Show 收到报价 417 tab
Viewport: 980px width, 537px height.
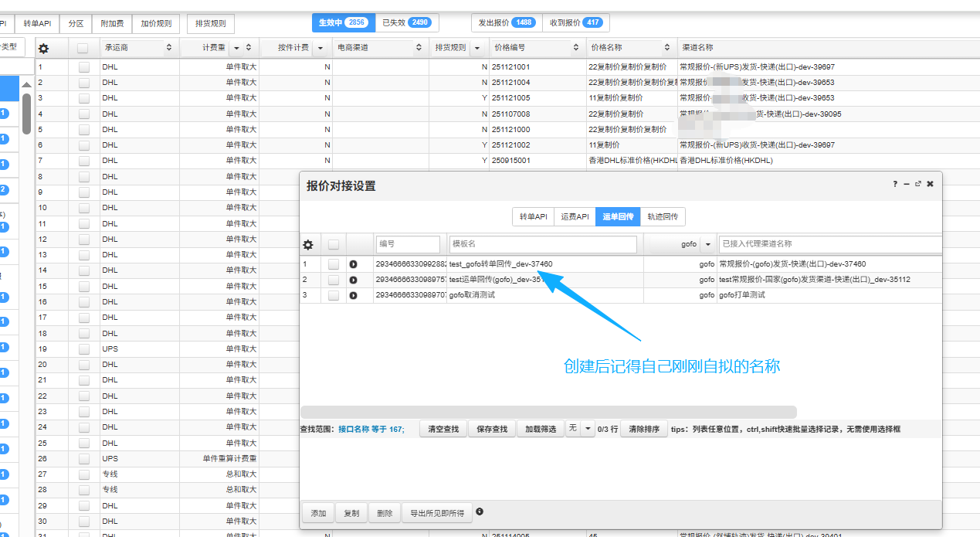click(x=575, y=23)
